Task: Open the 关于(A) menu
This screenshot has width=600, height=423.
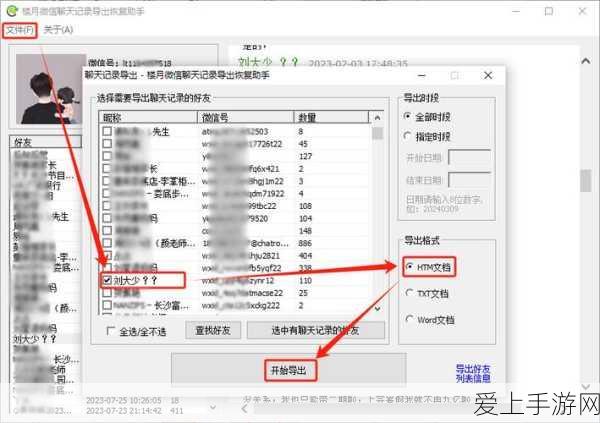Action: (58, 29)
